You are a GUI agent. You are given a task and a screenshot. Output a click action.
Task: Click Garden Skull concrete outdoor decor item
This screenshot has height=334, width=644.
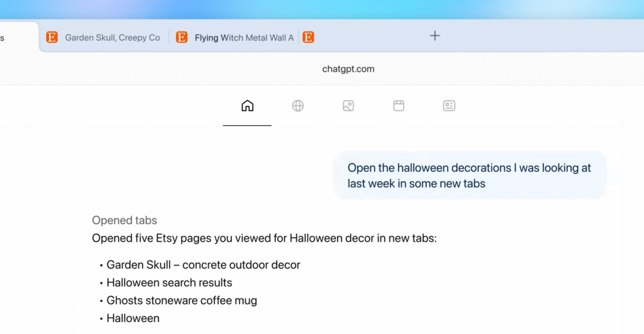click(x=203, y=265)
